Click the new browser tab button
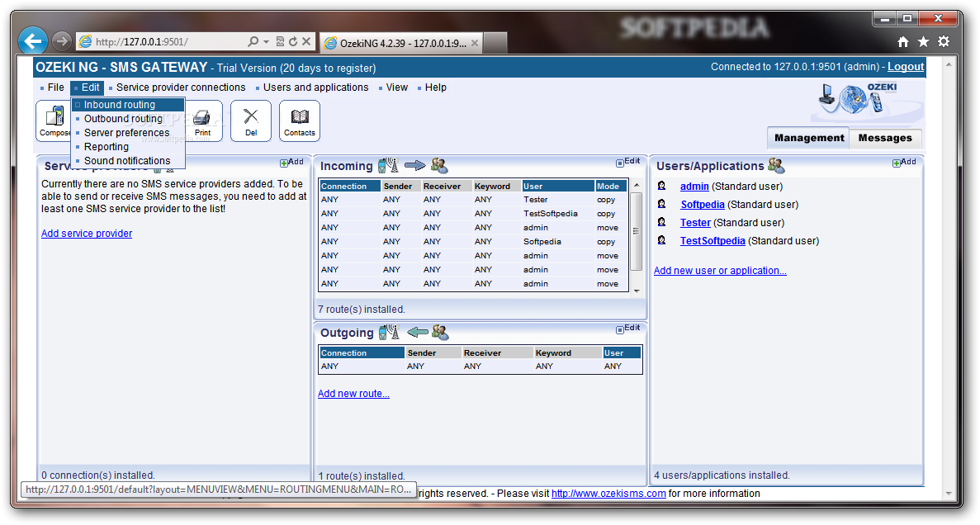 tap(495, 43)
